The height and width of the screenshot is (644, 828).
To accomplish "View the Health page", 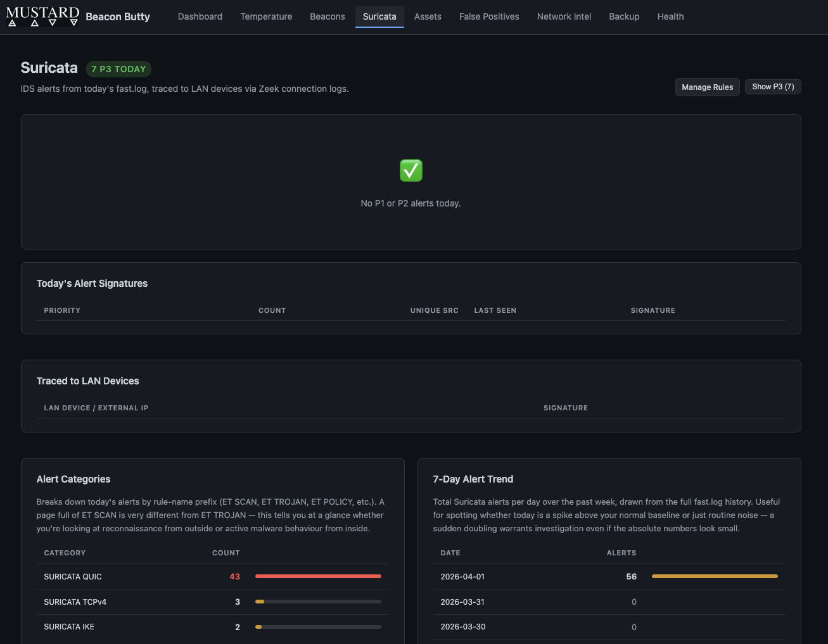I will (x=670, y=16).
